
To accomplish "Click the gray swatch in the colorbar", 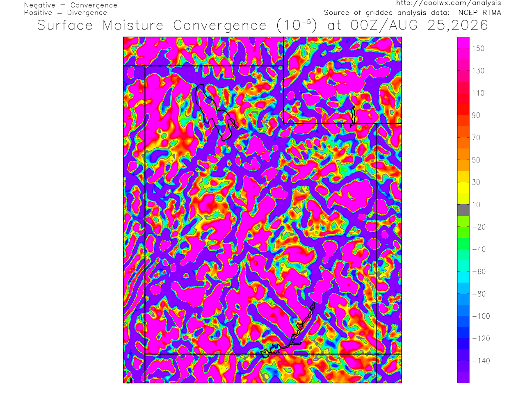I will (463, 210).
